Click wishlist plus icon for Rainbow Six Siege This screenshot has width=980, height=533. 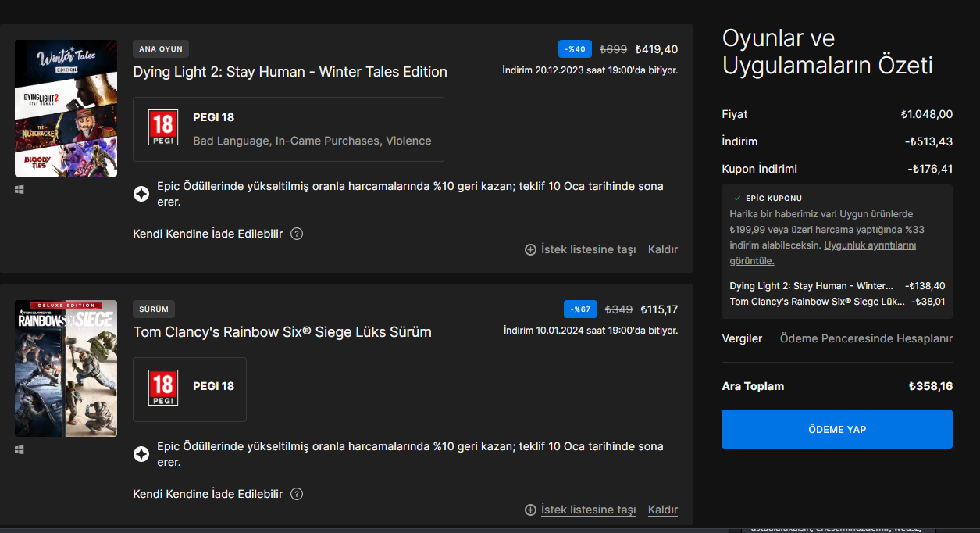tap(530, 510)
